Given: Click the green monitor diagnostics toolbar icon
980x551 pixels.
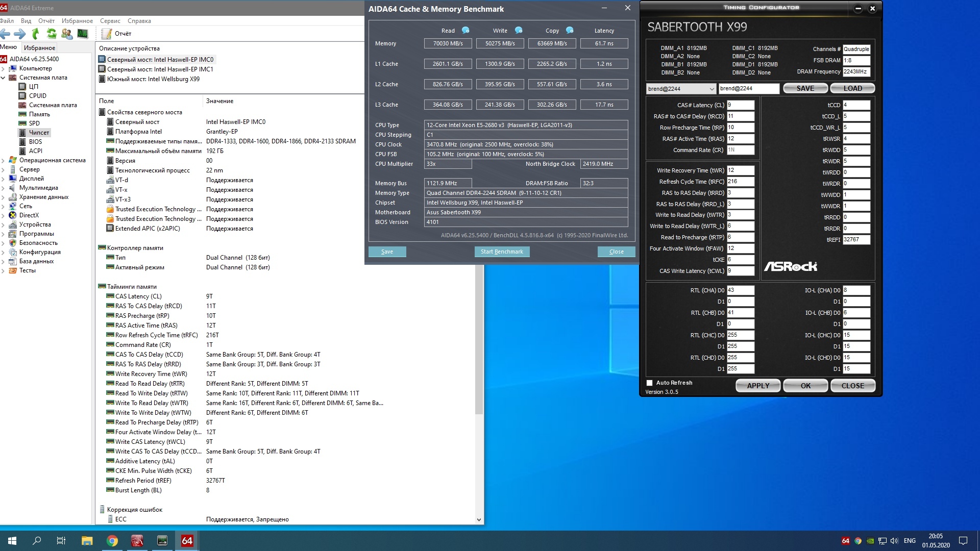Looking at the screenshot, I should [82, 34].
